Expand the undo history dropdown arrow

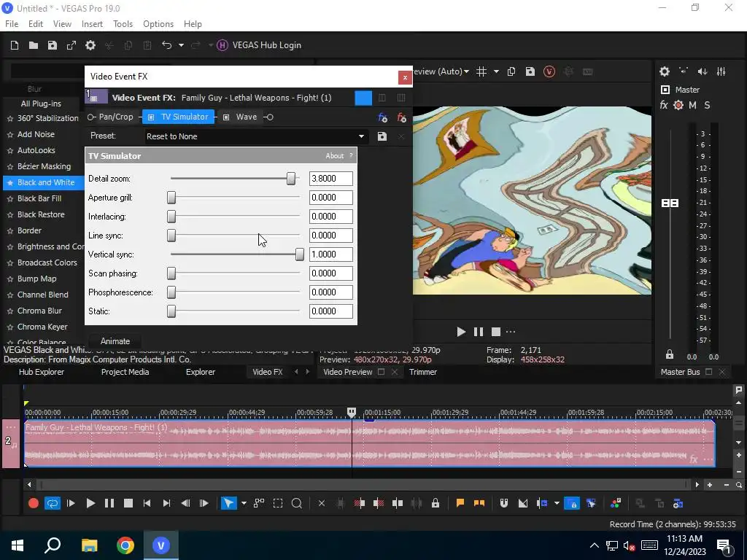point(181,45)
